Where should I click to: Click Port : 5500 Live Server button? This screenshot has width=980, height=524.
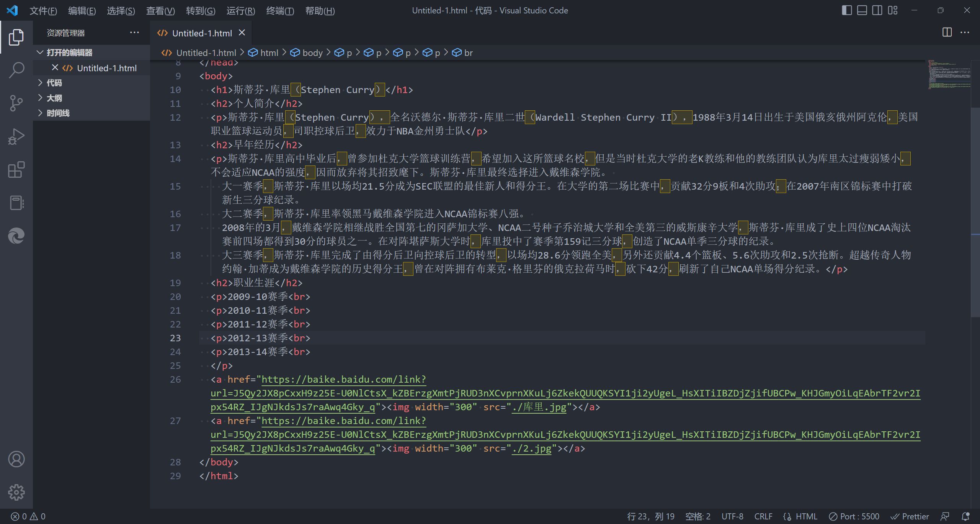point(854,516)
